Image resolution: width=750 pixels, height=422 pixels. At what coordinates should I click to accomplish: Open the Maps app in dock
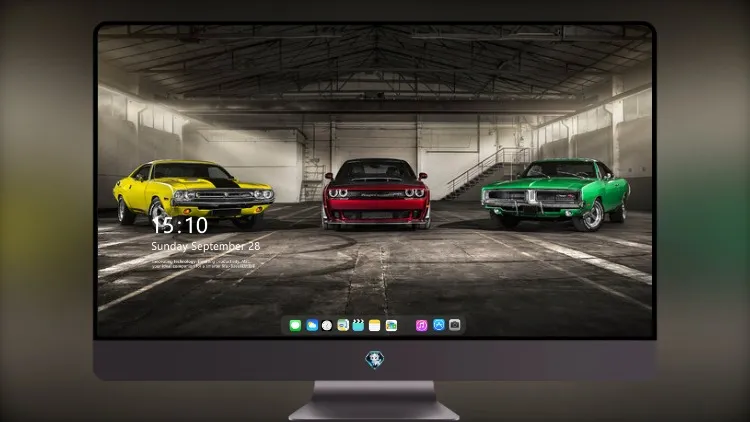coord(343,325)
